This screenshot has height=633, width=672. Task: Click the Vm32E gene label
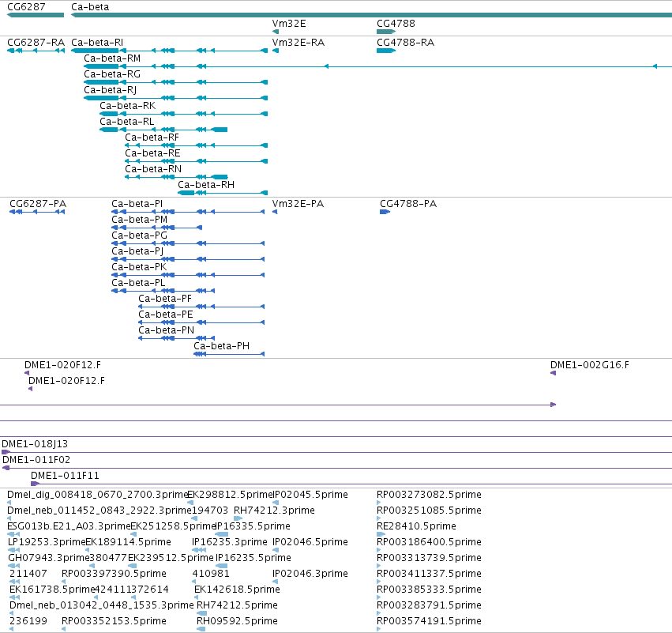coord(289,23)
